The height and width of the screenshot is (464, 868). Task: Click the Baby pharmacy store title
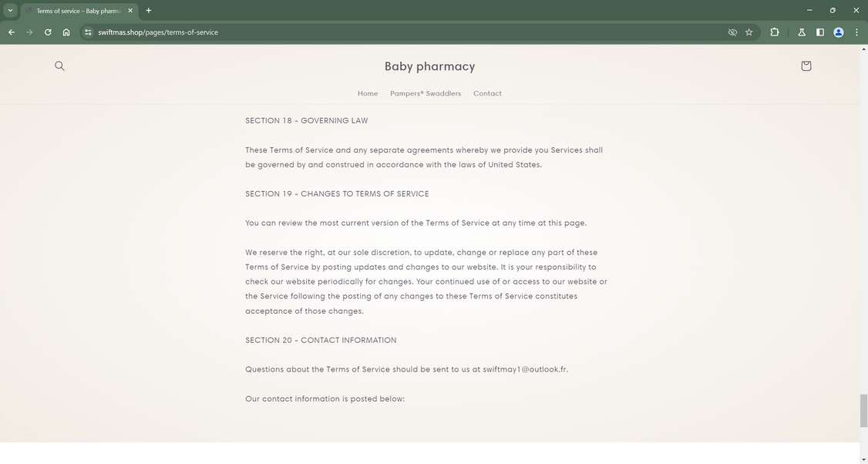(x=429, y=66)
